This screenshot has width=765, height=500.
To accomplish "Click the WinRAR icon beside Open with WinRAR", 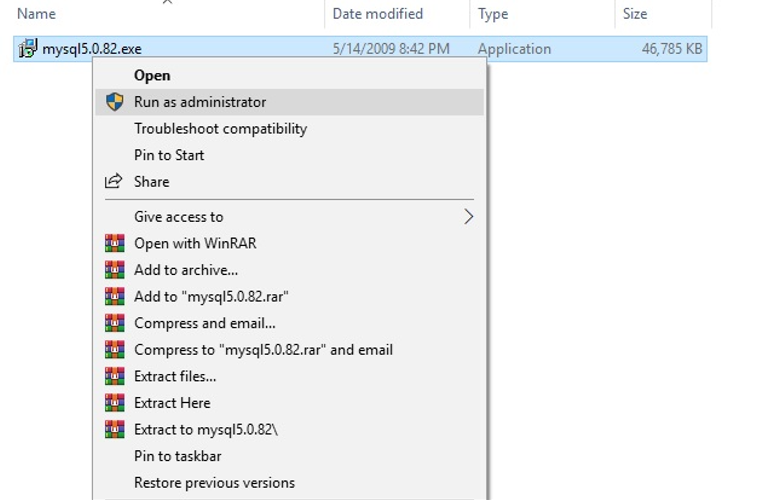I will pos(115,243).
